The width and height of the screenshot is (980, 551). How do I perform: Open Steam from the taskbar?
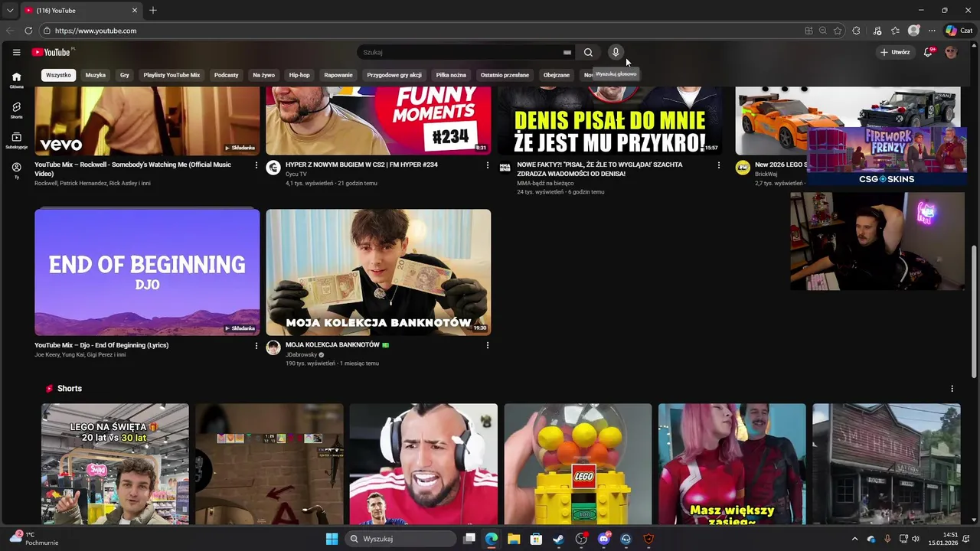[558, 539]
